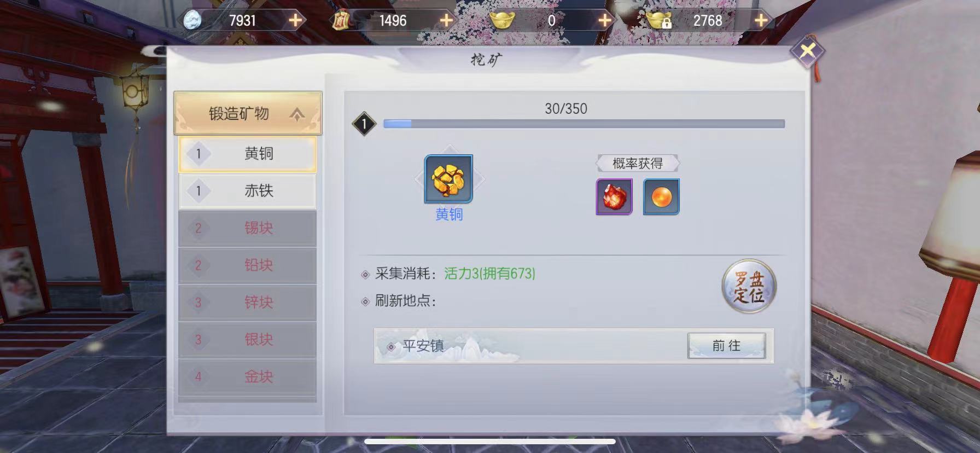Click the 前往 button for 平安镇
Viewport: 980px width, 453px height.
(726, 346)
